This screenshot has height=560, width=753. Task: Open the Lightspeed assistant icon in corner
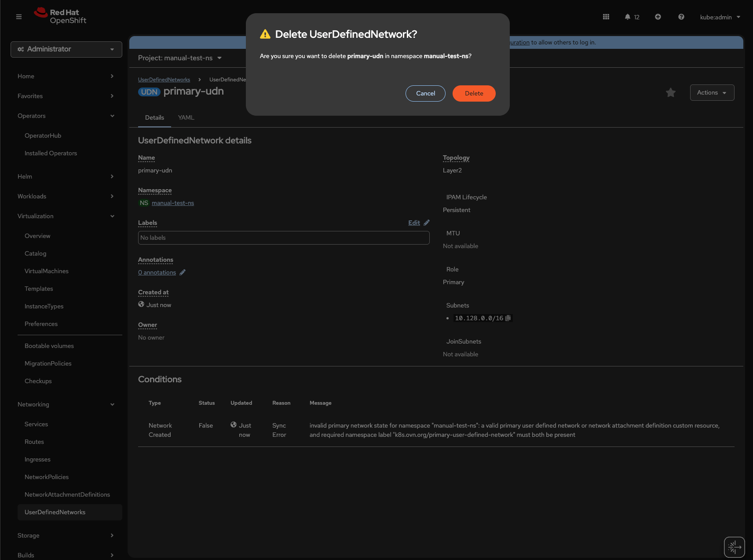pyautogui.click(x=735, y=547)
